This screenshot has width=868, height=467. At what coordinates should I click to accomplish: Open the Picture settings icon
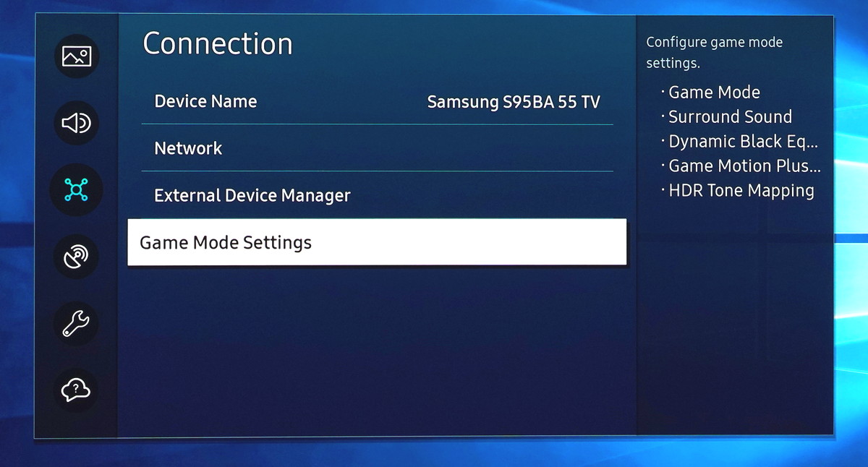click(x=76, y=56)
